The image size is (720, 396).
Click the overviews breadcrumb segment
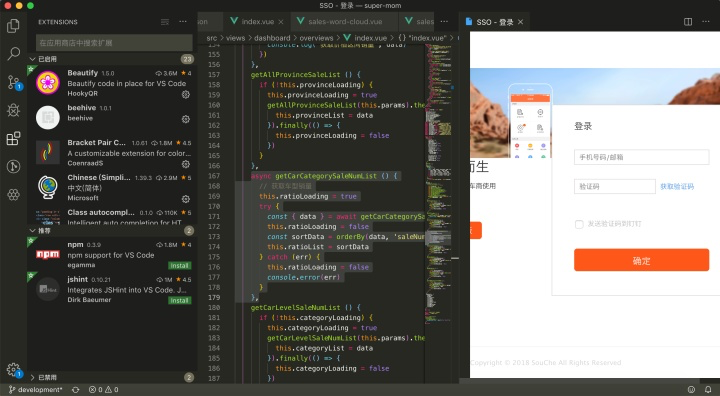pos(316,38)
